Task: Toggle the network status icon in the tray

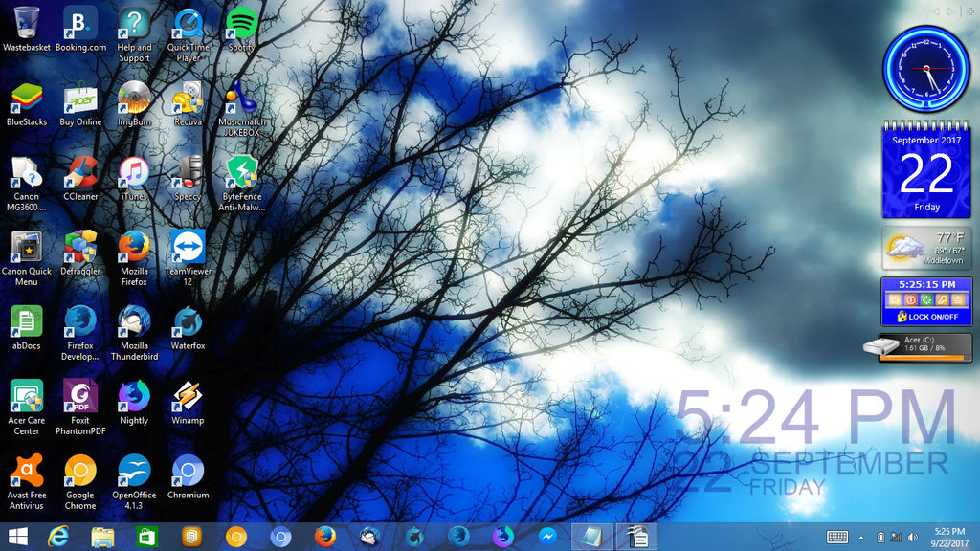Action: click(x=896, y=537)
